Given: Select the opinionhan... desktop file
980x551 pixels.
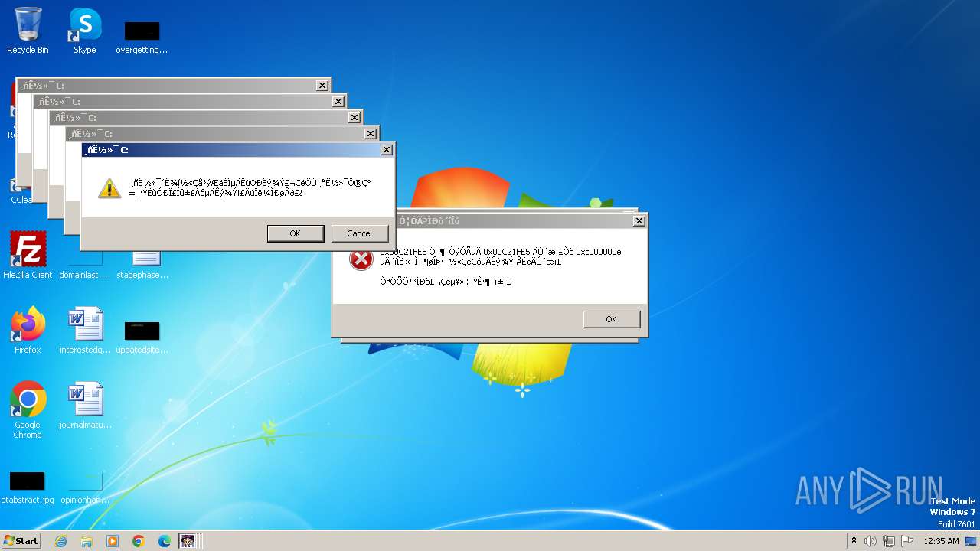Looking at the screenshot, I should [85, 489].
